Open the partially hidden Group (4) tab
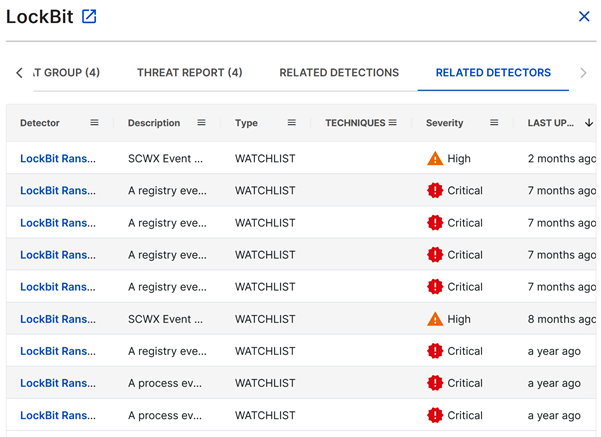The image size is (601, 437). [67, 72]
